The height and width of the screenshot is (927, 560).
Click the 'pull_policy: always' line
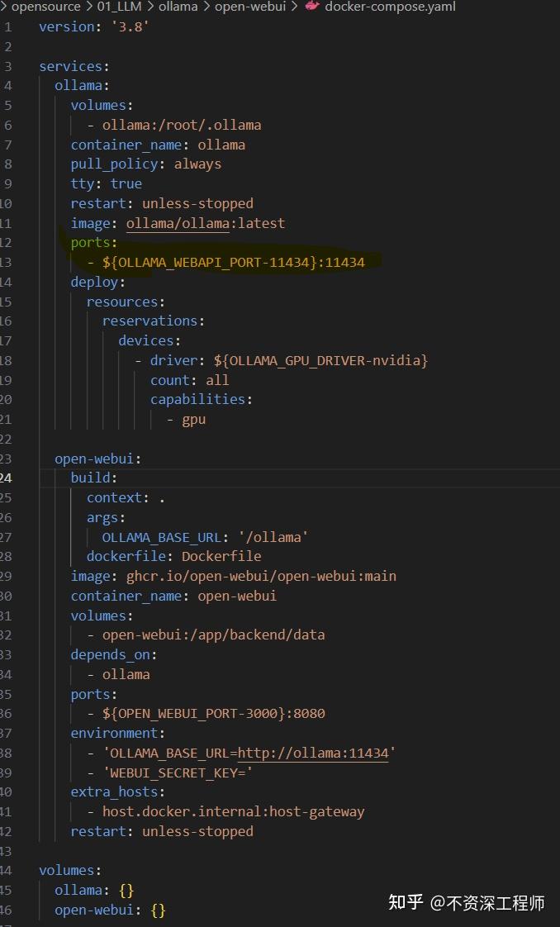[x=146, y=164]
